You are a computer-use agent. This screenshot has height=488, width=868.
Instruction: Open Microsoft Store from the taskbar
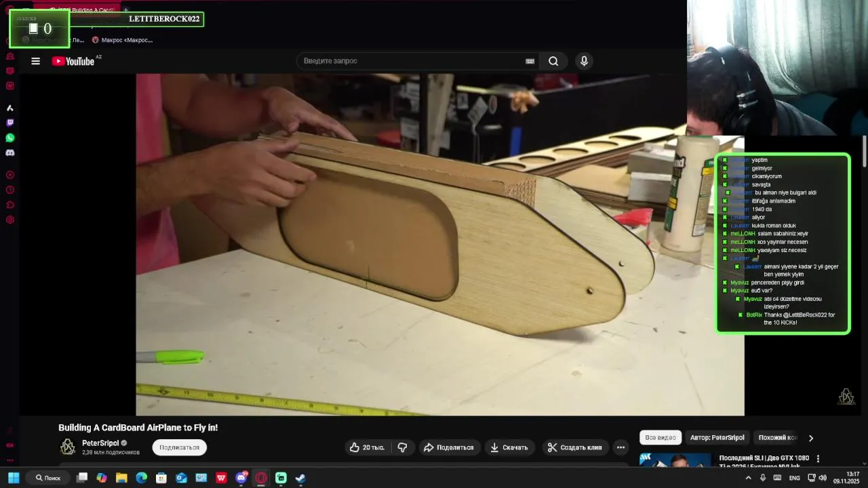(161, 478)
